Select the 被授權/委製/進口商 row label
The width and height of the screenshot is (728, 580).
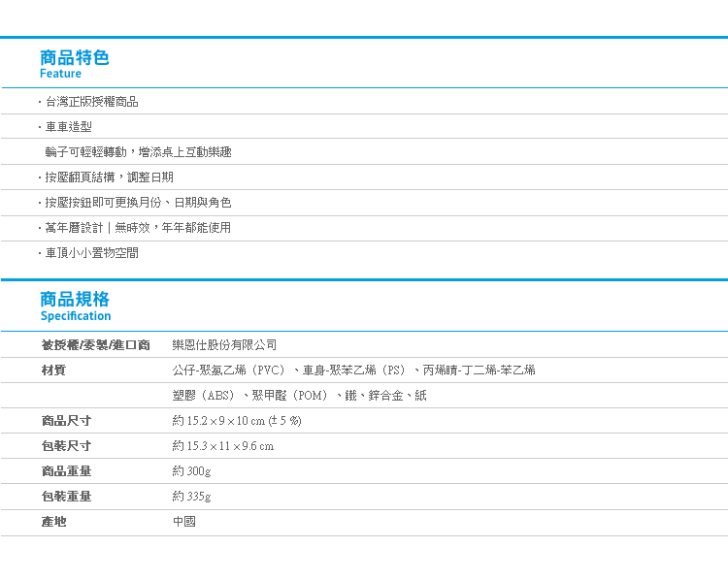pyautogui.click(x=95, y=345)
